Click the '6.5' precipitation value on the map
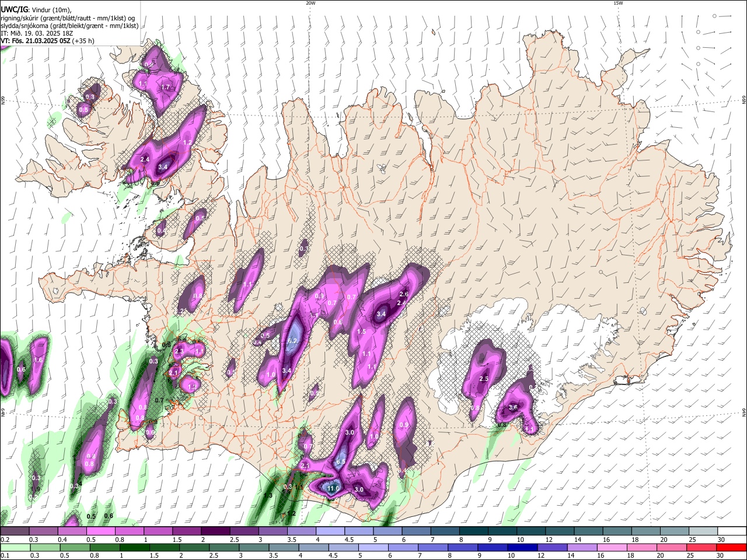Image resolution: width=747 pixels, height=560 pixels. click(341, 461)
